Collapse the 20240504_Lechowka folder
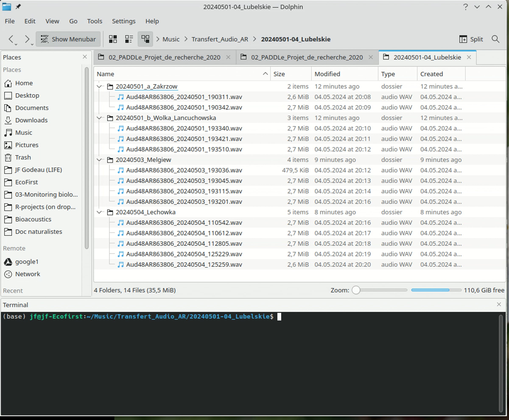Viewport: 509px width, 420px height. [99, 212]
